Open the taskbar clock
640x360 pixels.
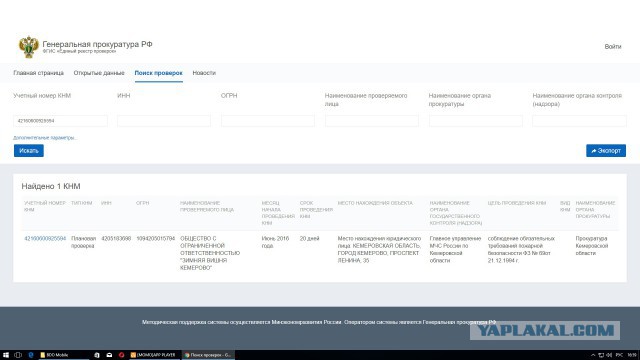[632, 355]
